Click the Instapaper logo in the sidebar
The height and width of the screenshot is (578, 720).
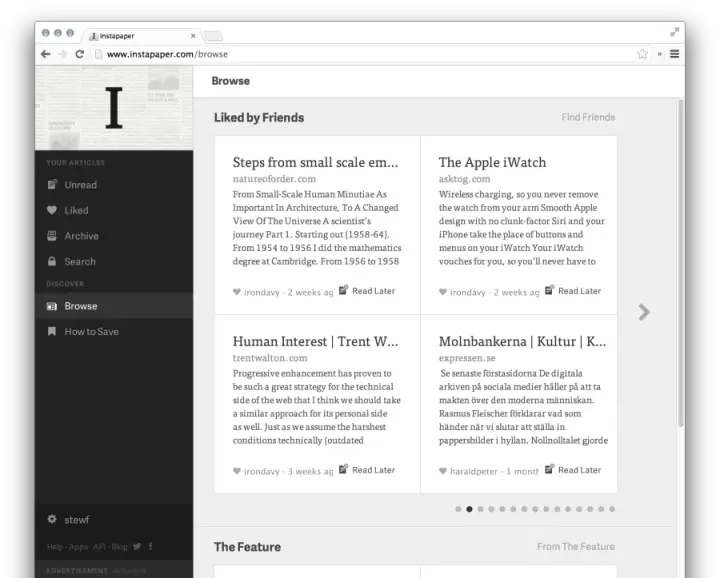tap(114, 108)
